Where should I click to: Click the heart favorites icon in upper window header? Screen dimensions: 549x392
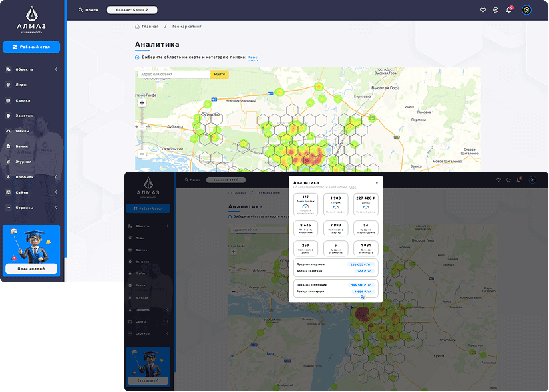tap(483, 10)
